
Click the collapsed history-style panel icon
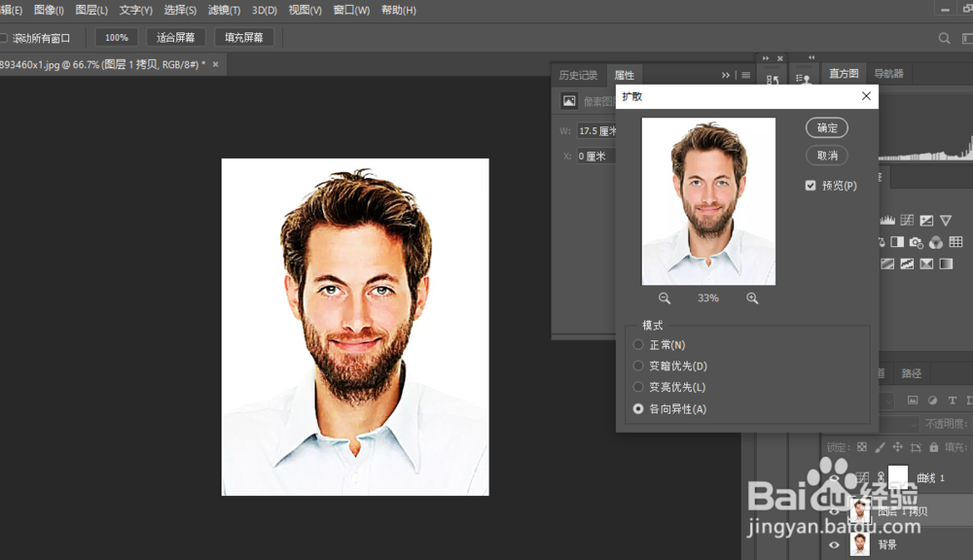(772, 80)
